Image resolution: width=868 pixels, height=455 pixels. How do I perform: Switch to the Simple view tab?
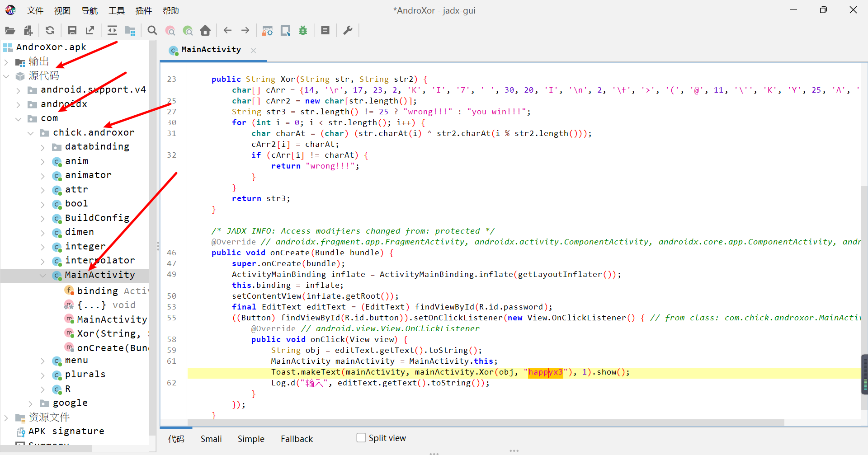251,439
